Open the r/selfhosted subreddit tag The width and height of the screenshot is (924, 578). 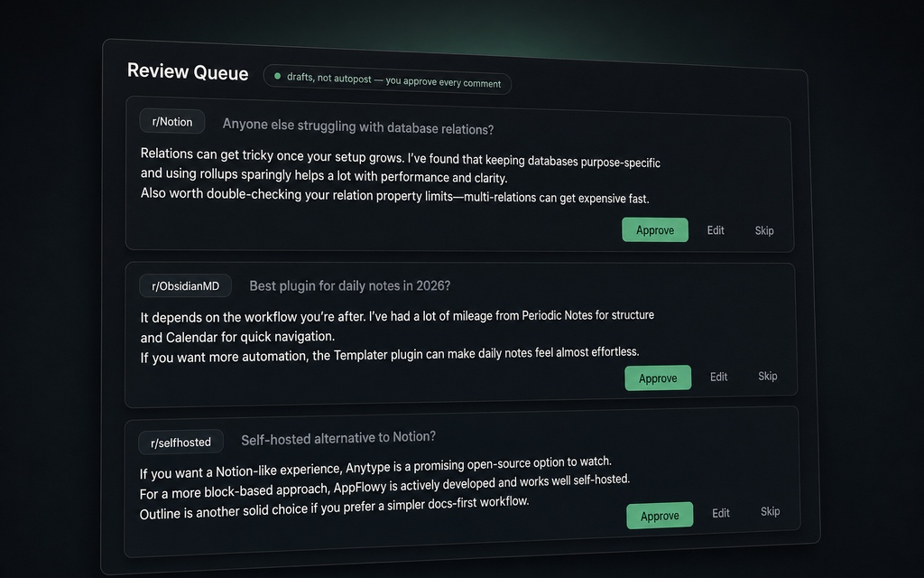180,442
